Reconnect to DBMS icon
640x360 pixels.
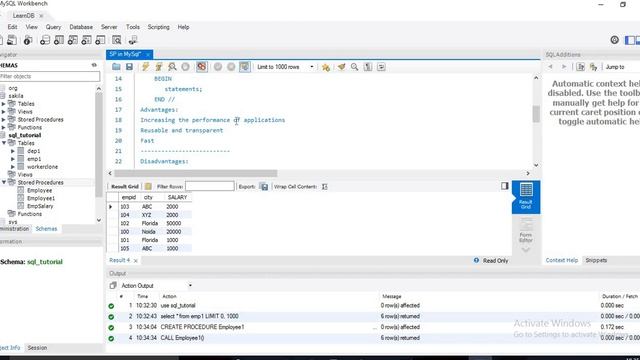133,40
